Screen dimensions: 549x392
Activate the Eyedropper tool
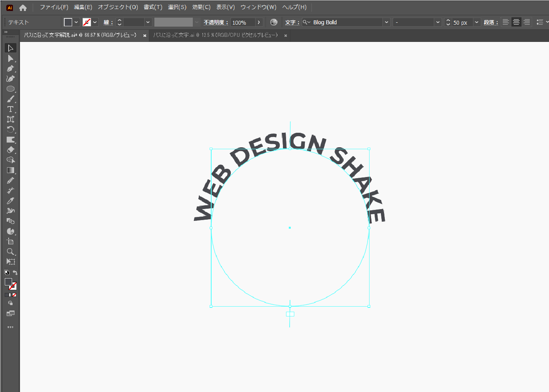tap(10, 201)
